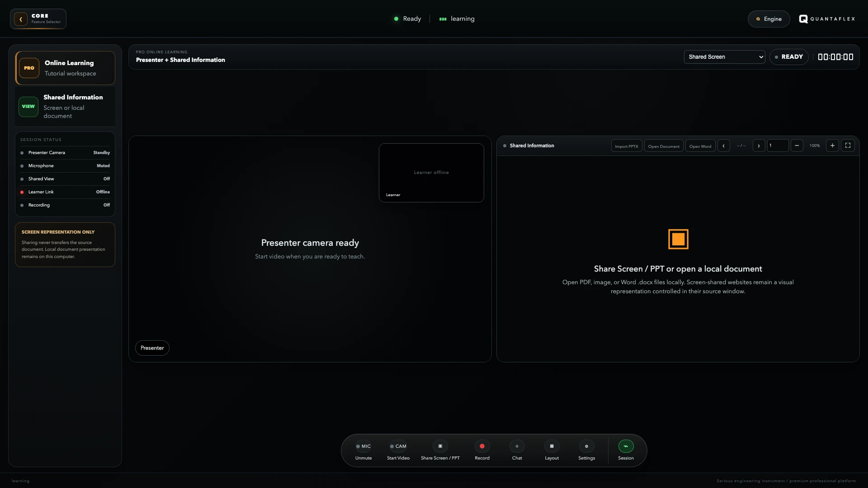Select Shared Information sidebar item
The width and height of the screenshot is (868, 488).
(65, 107)
